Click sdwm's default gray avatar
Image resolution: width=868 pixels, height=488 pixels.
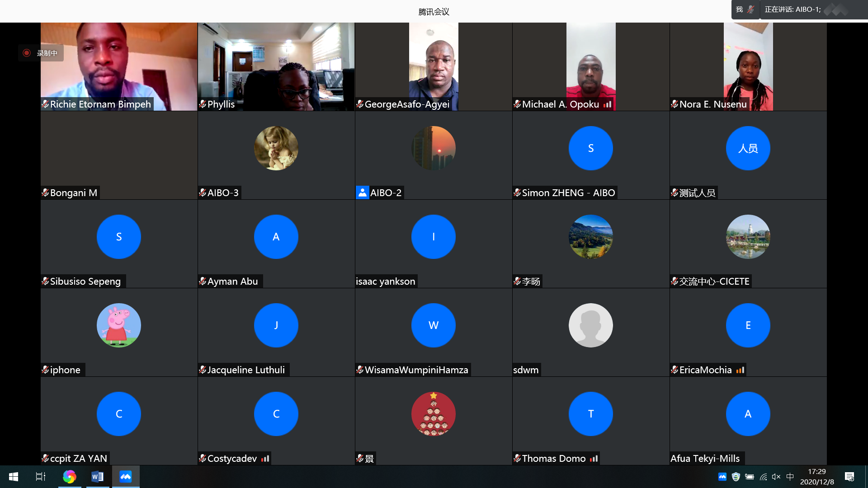coord(591,325)
